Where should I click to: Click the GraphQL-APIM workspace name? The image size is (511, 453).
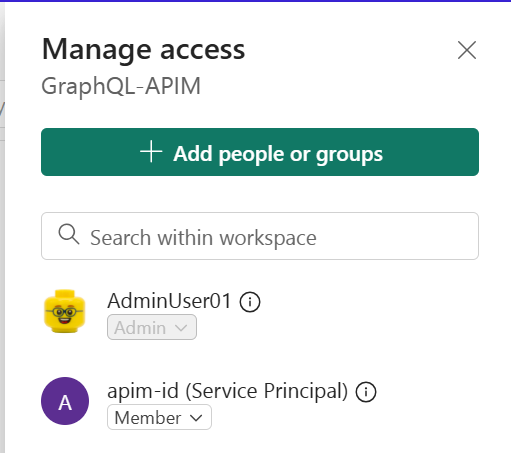pos(121,86)
